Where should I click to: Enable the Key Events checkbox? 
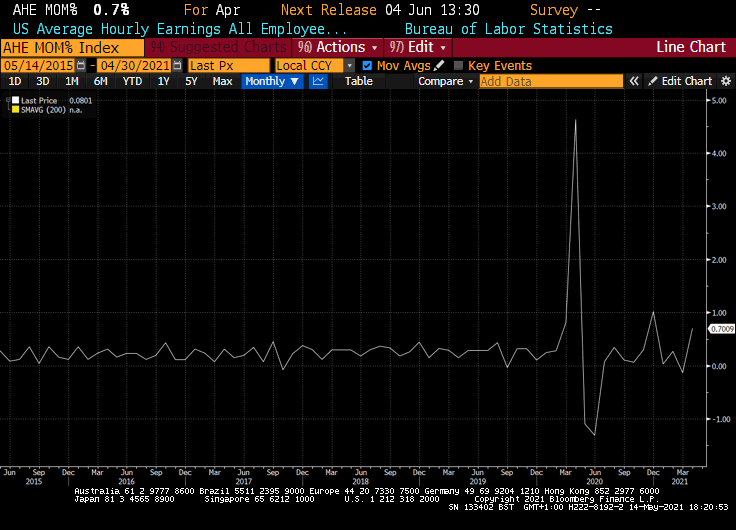(458, 65)
